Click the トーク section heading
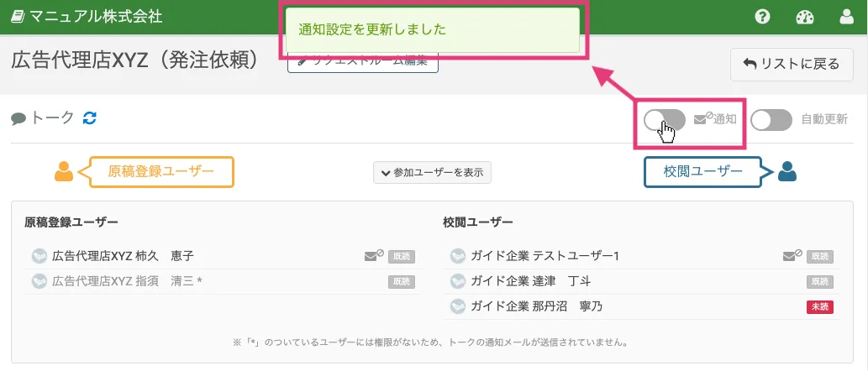Viewport: 868px width, 371px height. tap(52, 118)
